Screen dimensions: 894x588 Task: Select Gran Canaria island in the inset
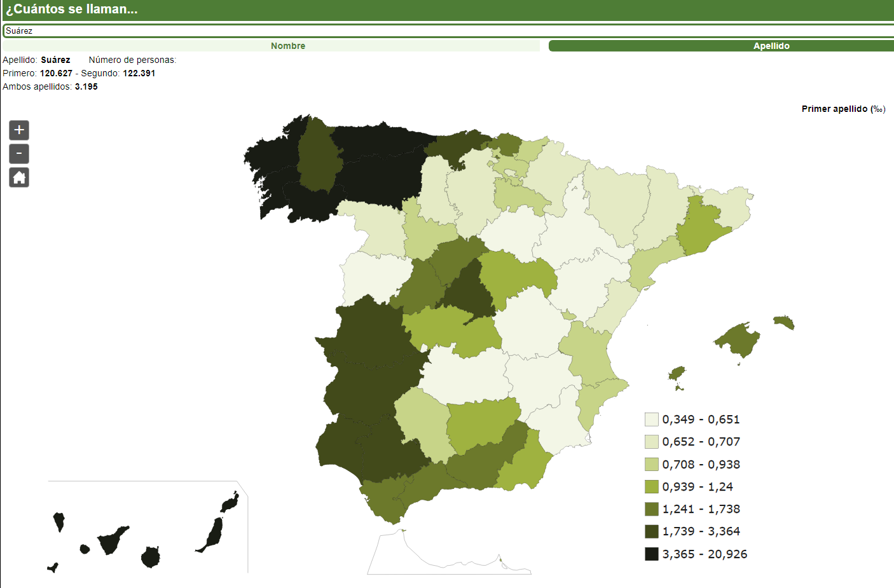pyautogui.click(x=151, y=557)
